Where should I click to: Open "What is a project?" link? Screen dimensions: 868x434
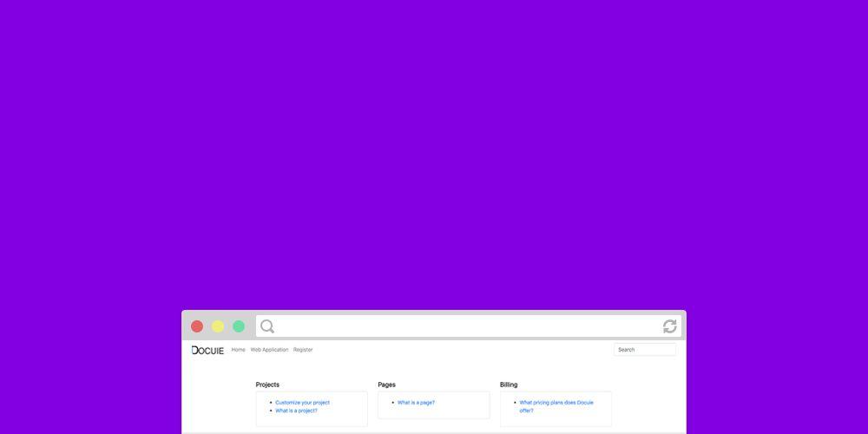(x=296, y=411)
